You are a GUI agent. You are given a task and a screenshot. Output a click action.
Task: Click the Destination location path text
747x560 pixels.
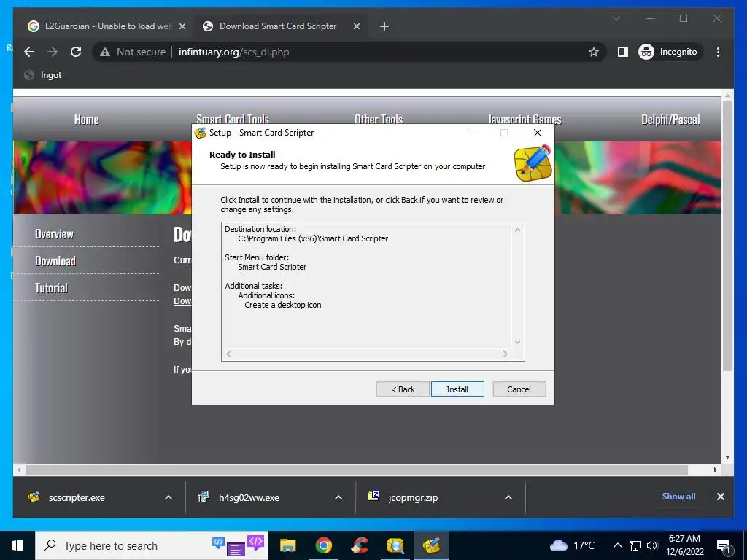313,238
